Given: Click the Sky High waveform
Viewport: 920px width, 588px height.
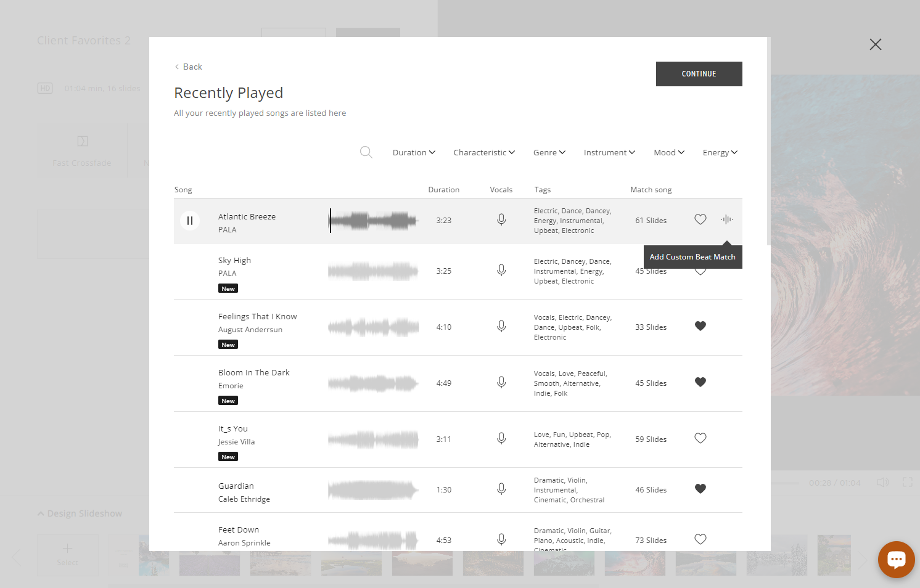Looking at the screenshot, I should pos(374,271).
